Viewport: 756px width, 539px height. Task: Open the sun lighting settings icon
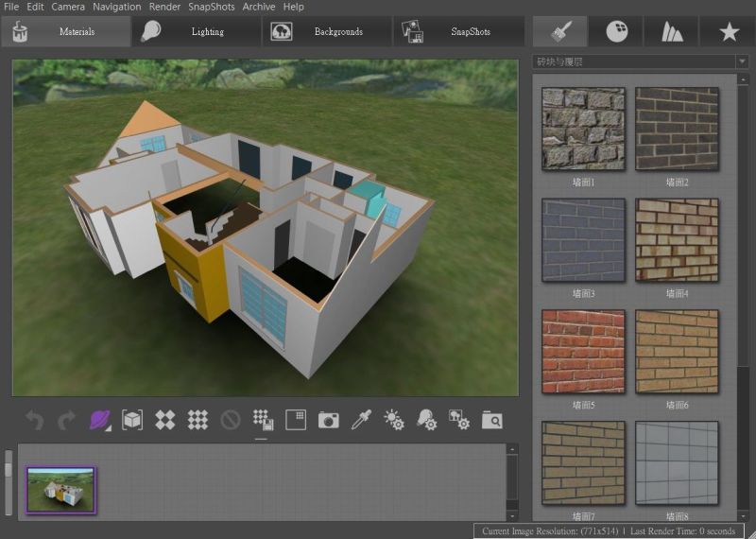tap(394, 420)
